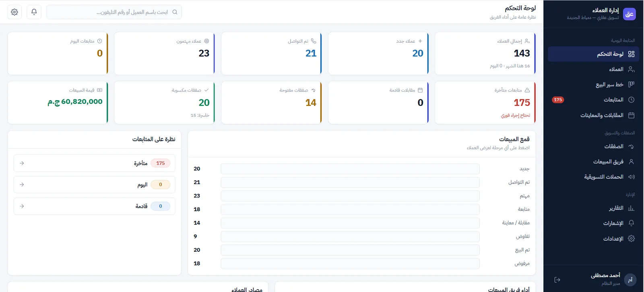Viewport: 644px width, 292px height.
Task: Click the الحملات التسويقية megaphone icon
Action: tap(631, 177)
